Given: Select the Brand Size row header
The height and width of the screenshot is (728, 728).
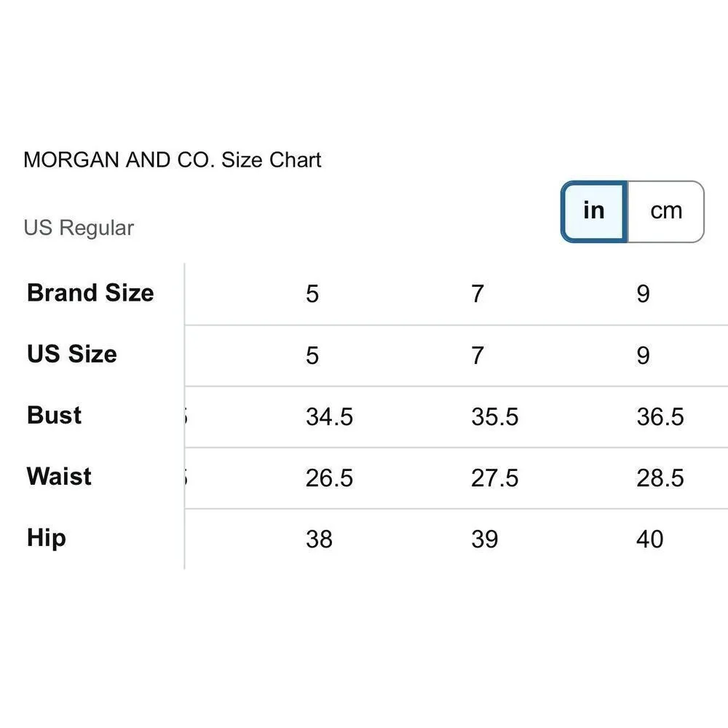Looking at the screenshot, I should pos(90,293).
